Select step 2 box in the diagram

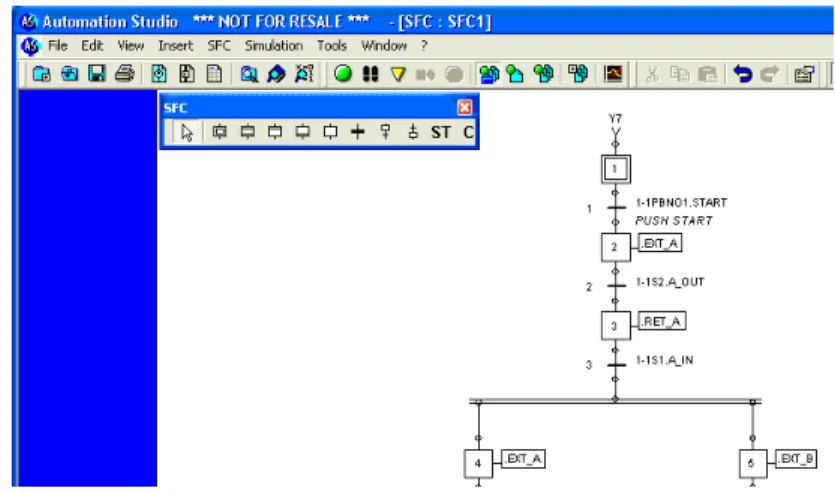point(616,247)
